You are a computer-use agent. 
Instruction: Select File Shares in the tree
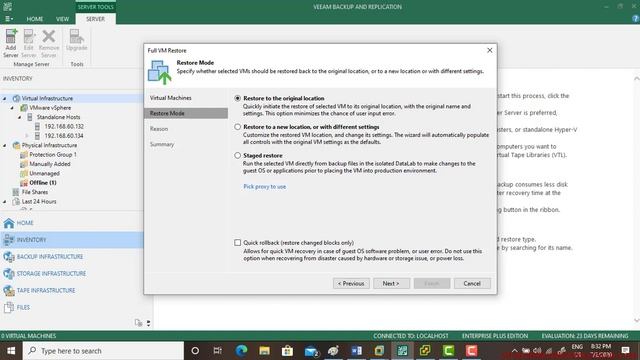[x=34, y=192]
